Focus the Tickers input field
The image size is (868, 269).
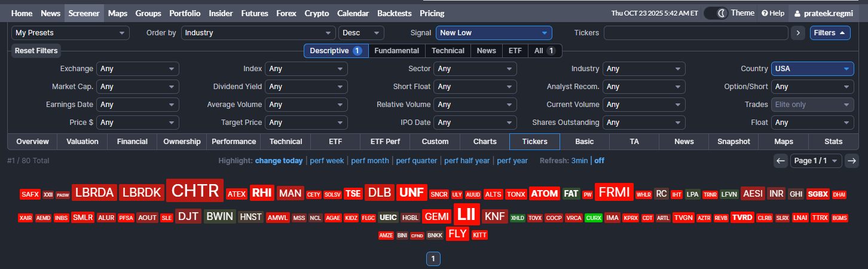coord(696,33)
